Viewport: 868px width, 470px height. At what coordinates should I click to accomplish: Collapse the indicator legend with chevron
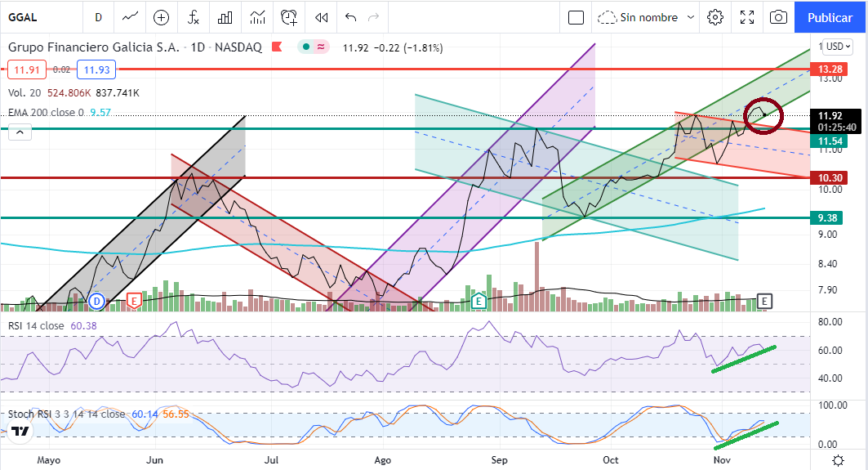(20, 132)
